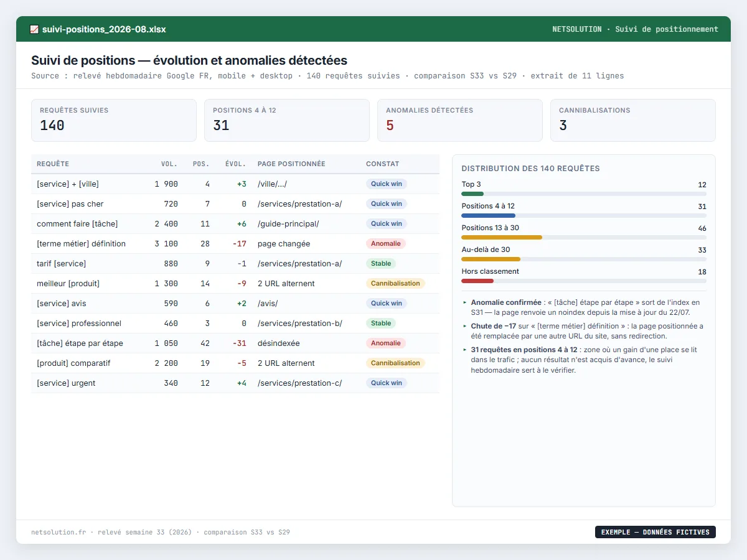Click the 2 400 volume value
This screenshot has width=747, height=560.
coord(166,224)
